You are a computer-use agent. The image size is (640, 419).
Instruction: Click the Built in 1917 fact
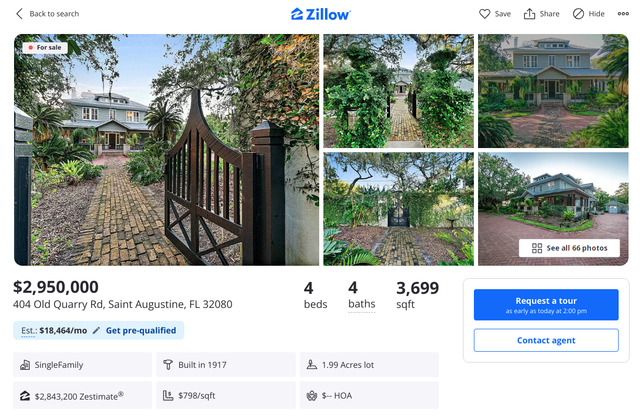point(201,365)
